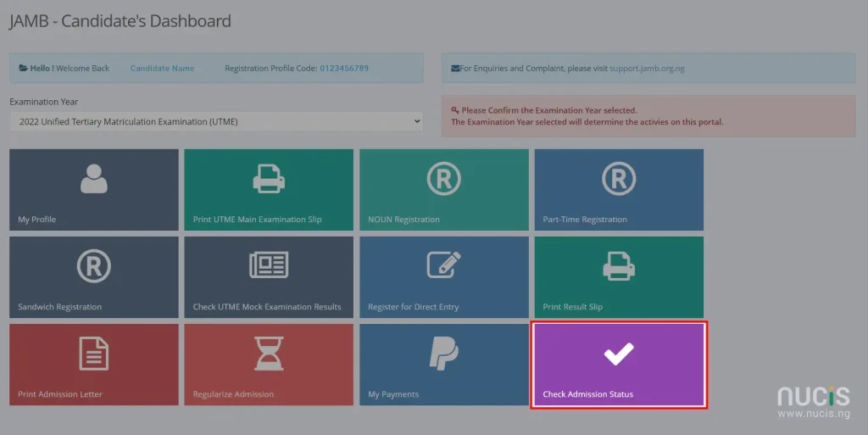Open Part-Time Registration tile icon
The image size is (868, 435).
tap(619, 179)
